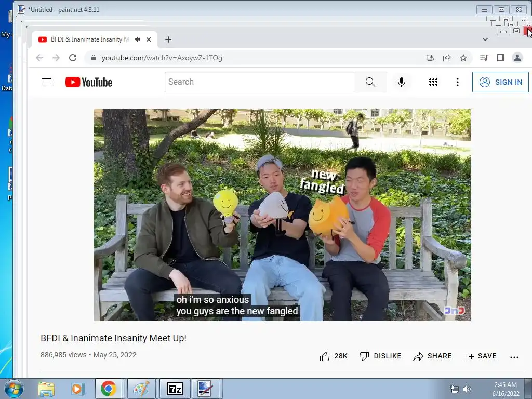Click the volume speaker in system tray
Viewport: 532px width, 399px height.
point(467,389)
